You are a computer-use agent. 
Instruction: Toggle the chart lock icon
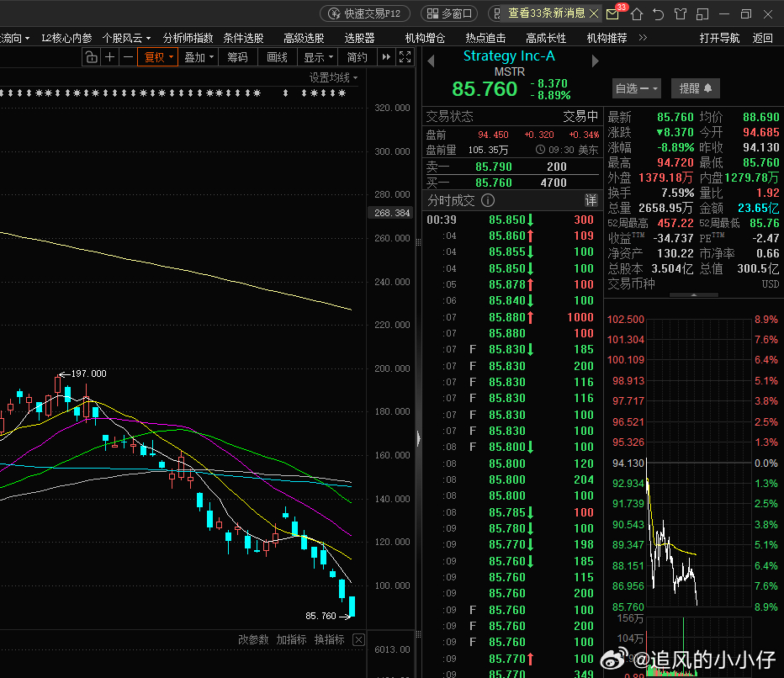[91, 57]
